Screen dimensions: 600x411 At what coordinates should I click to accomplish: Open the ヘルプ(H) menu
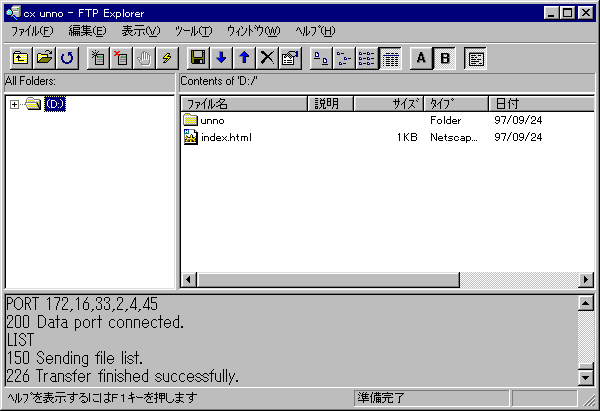click(x=315, y=31)
